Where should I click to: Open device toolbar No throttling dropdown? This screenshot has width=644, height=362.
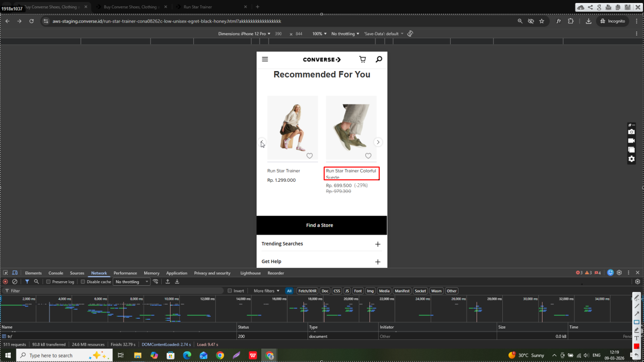[x=346, y=33]
